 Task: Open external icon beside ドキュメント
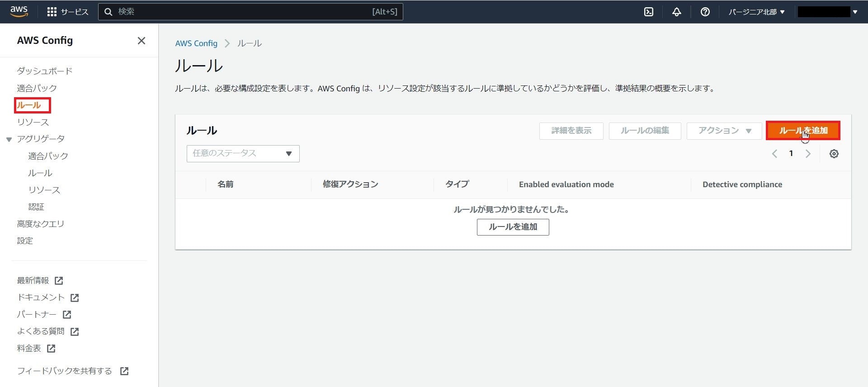tap(75, 297)
